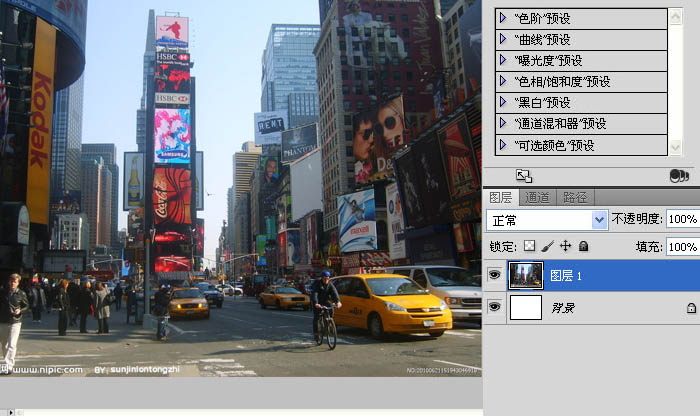The width and height of the screenshot is (700, 416).
Task: Click the lock position move icon
Action: pos(565,246)
